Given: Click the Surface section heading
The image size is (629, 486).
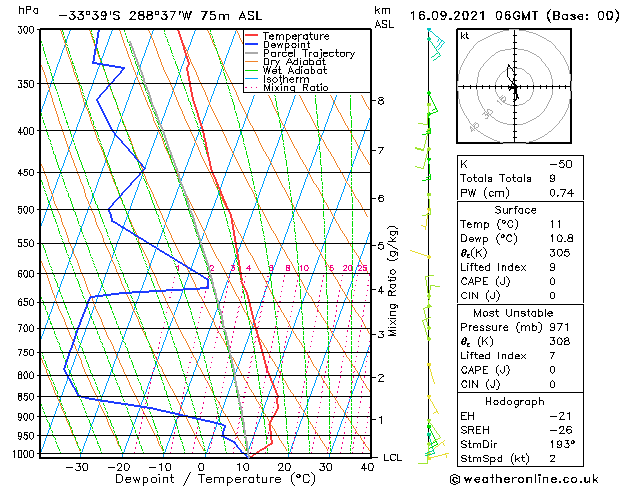Looking at the screenshot, I should coord(515,210).
